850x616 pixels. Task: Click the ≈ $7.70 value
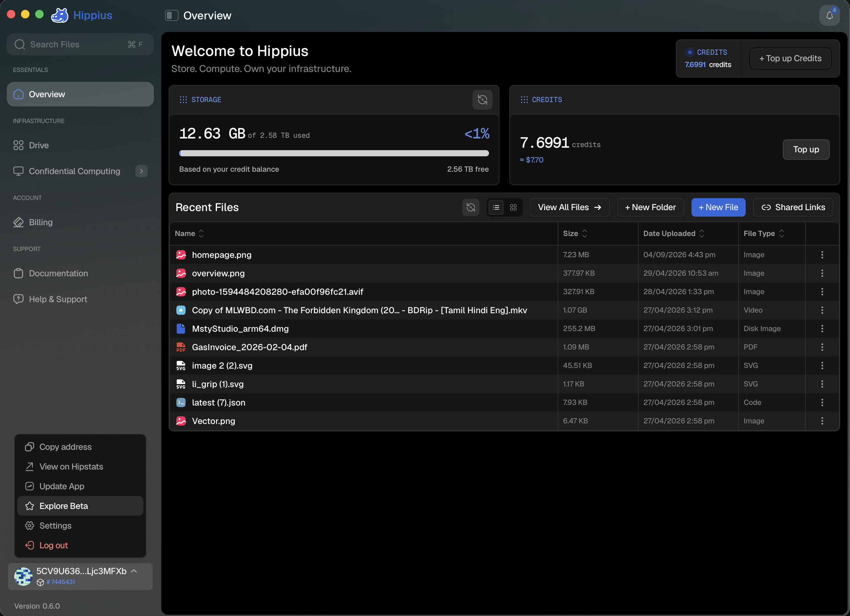[531, 160]
